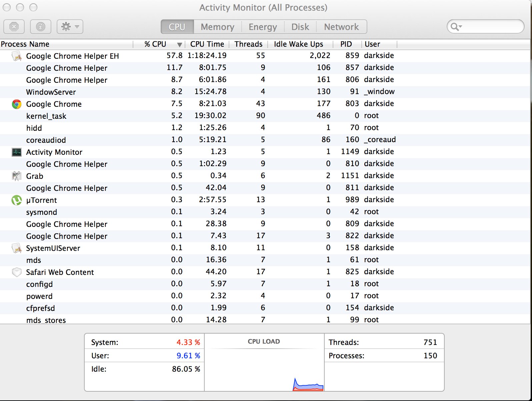Open the Inspect process info button
Screen dimensions: 532x401
[x=40, y=27]
